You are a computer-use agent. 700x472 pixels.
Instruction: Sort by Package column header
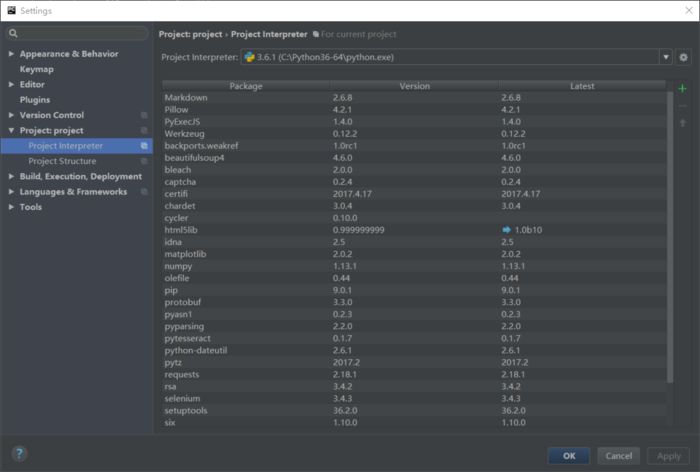[x=246, y=86]
